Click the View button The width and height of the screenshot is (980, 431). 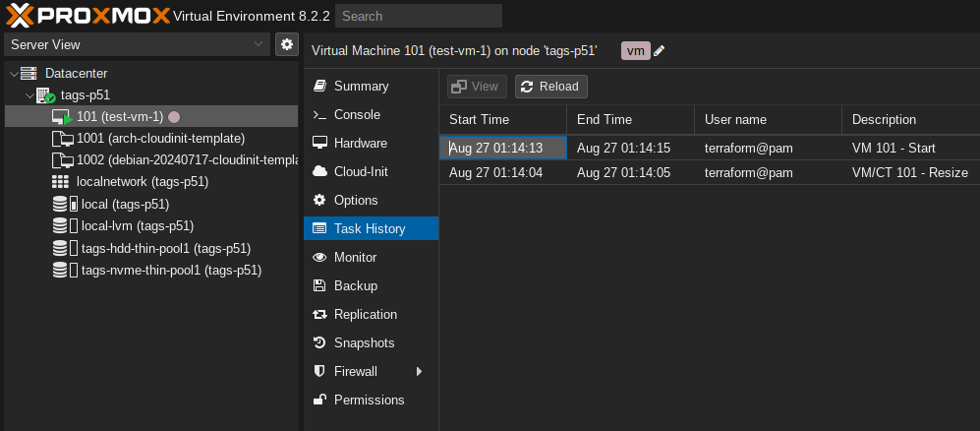coord(477,87)
